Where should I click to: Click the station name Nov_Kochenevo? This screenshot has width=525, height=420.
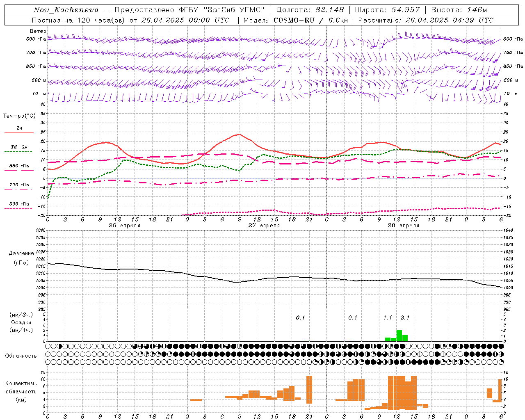tap(66, 10)
